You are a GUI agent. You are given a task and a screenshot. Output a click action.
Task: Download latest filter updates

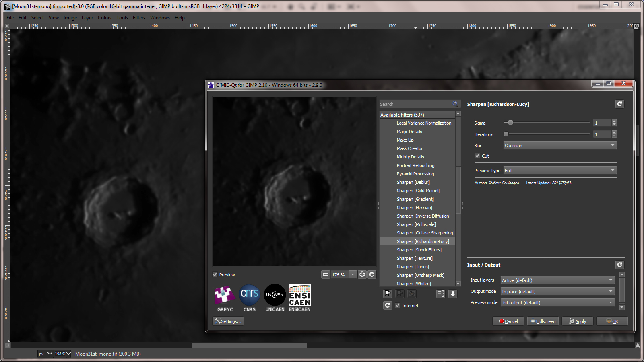453,294
